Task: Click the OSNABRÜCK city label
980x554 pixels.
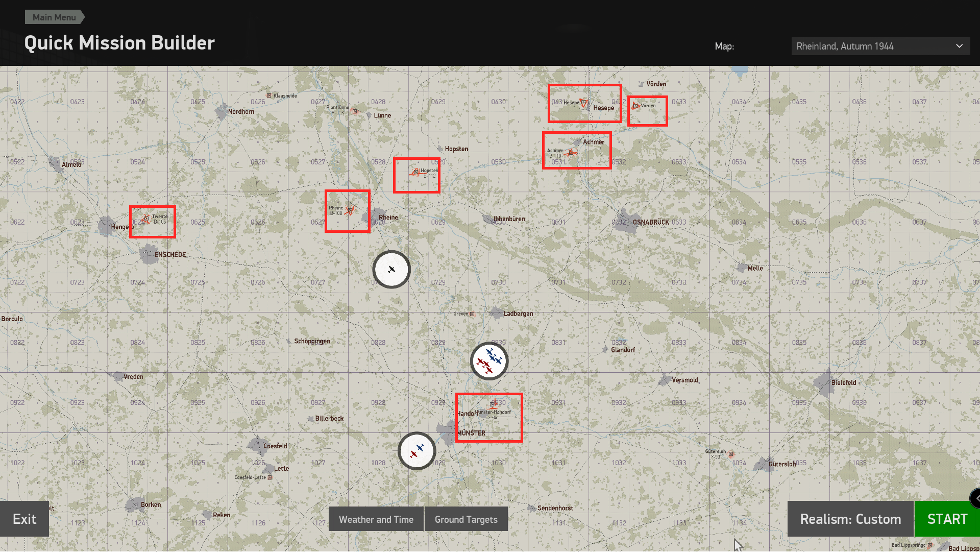Action: pyautogui.click(x=651, y=223)
